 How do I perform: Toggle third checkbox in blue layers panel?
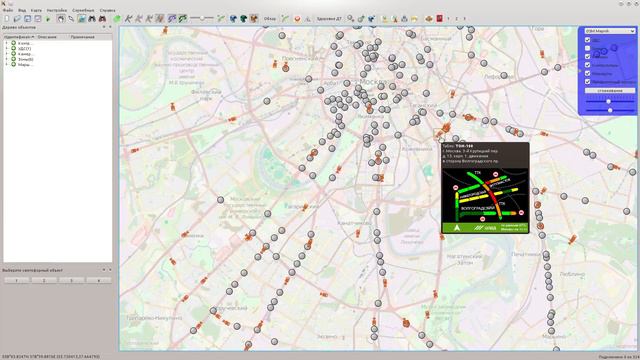(587, 57)
